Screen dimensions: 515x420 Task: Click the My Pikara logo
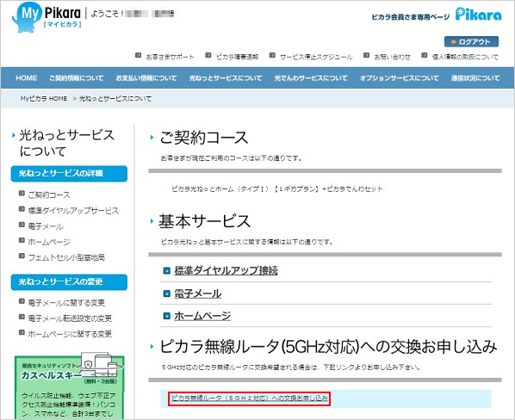(x=47, y=16)
